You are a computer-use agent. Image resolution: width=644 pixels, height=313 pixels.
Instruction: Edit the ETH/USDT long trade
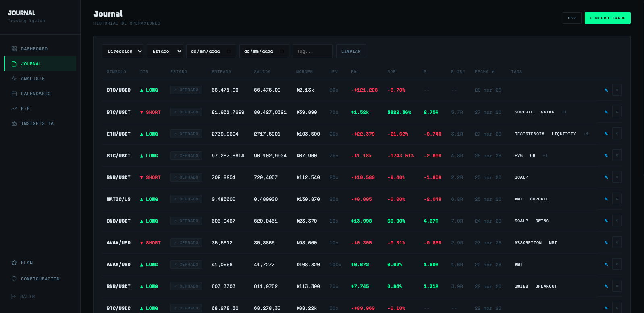click(x=606, y=134)
